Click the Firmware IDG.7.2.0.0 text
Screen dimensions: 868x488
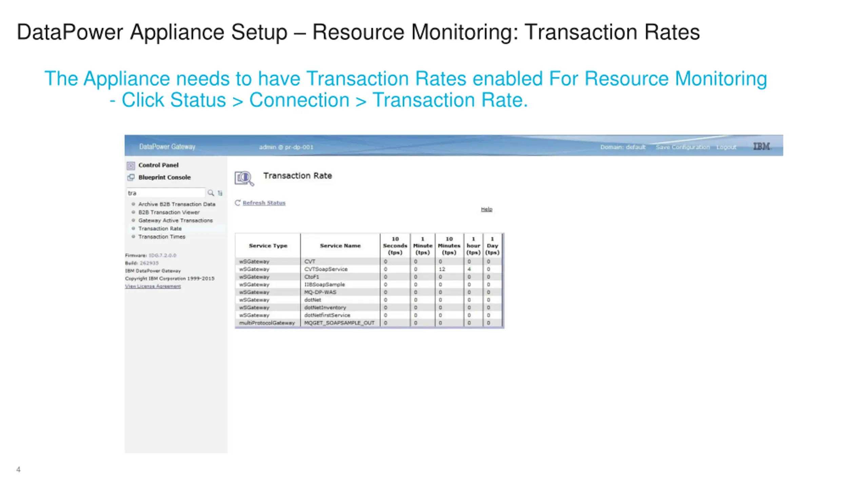pos(151,255)
